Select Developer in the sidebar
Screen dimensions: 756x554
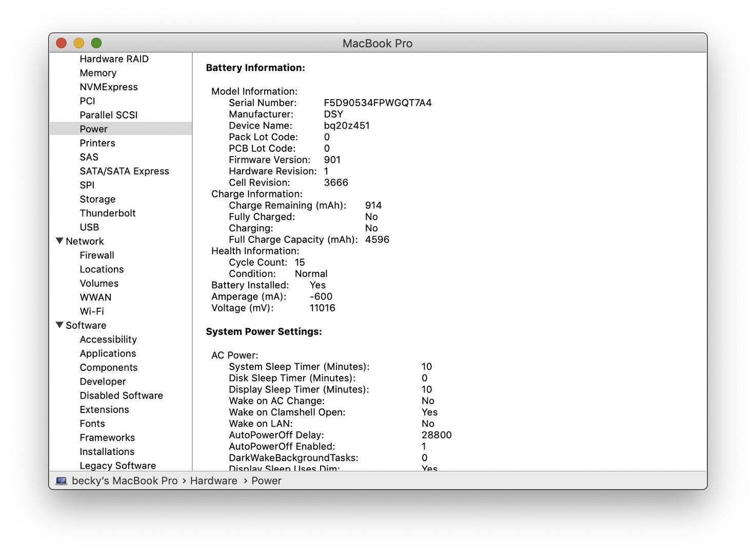103,381
